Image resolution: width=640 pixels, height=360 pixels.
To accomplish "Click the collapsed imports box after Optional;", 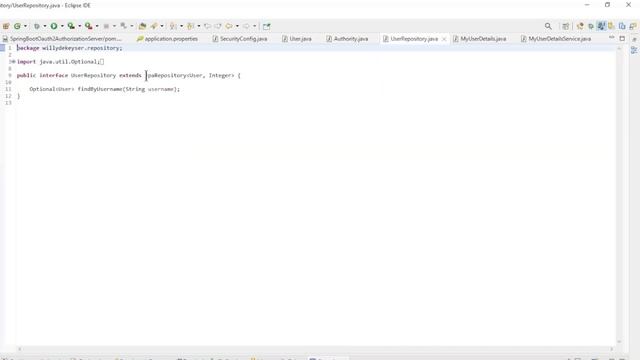I will 102,62.
